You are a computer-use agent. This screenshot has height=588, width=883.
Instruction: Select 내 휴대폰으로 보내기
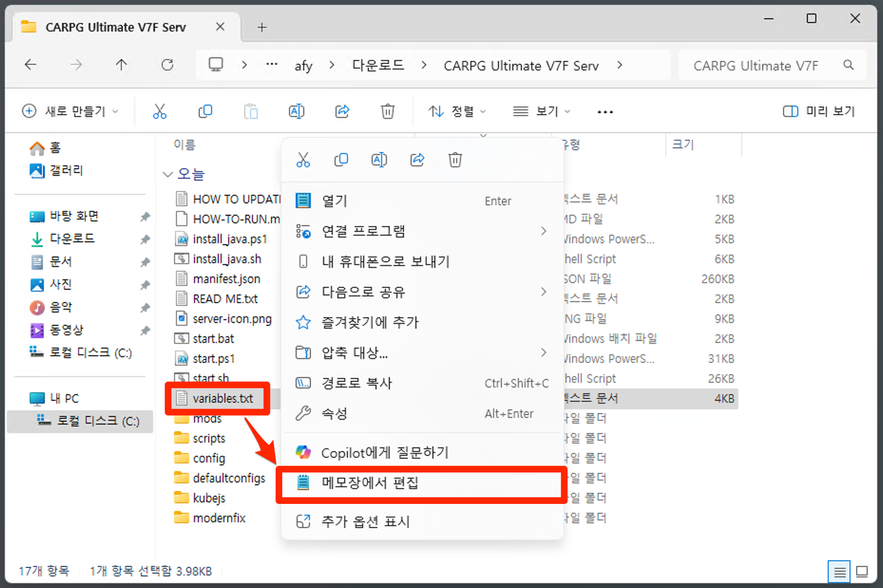pyautogui.click(x=422, y=262)
